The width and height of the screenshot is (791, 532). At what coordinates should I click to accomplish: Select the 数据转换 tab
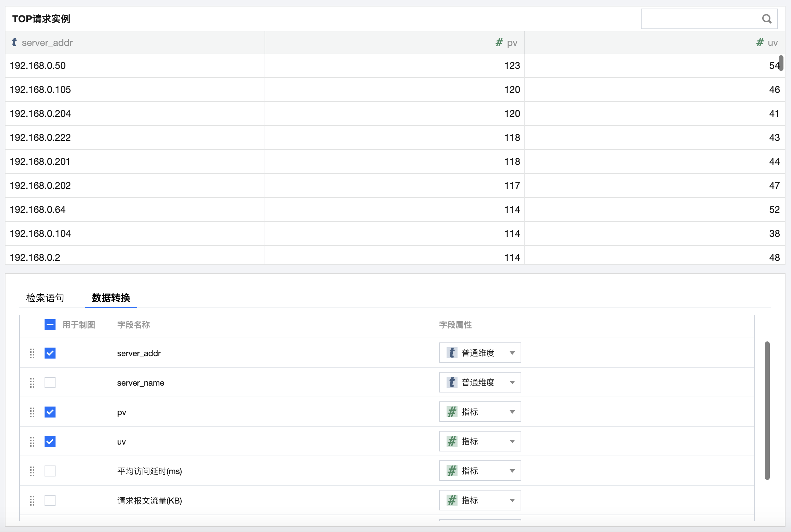coord(111,298)
